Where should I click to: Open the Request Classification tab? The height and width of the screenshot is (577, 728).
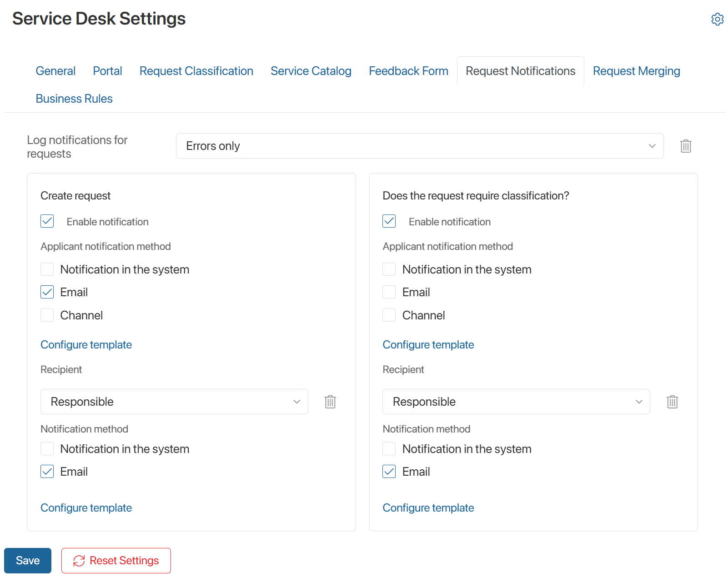[196, 71]
